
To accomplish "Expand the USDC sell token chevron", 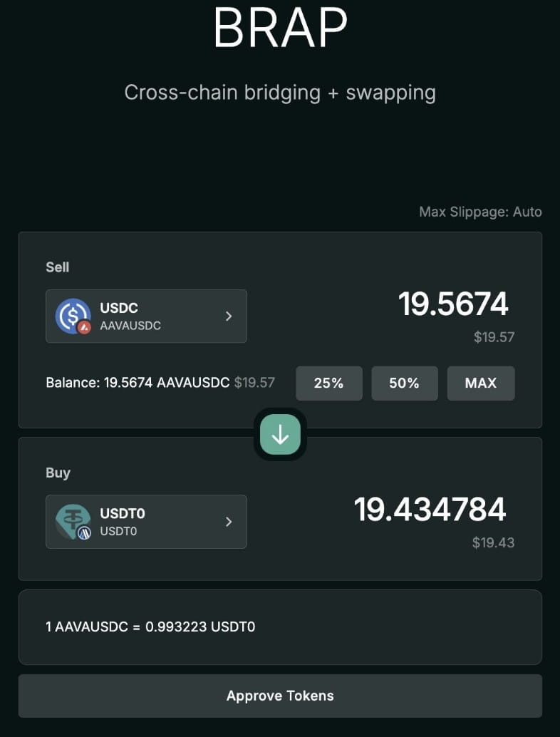I will point(229,316).
